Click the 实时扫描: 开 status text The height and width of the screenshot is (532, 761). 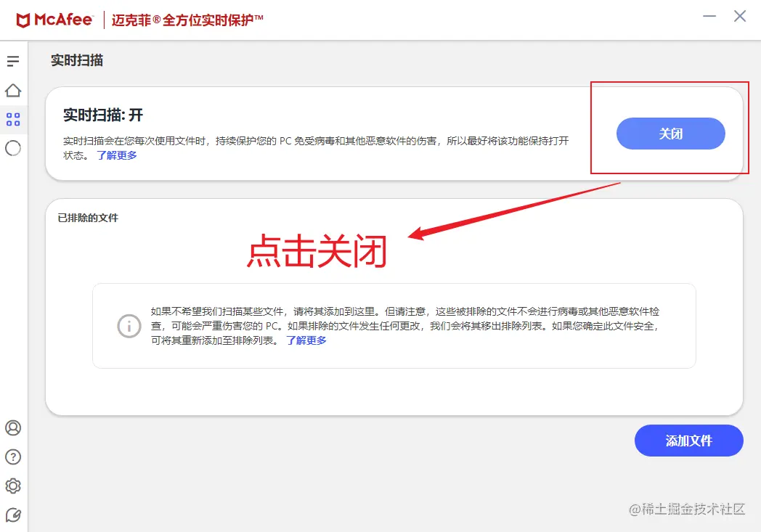coord(103,115)
